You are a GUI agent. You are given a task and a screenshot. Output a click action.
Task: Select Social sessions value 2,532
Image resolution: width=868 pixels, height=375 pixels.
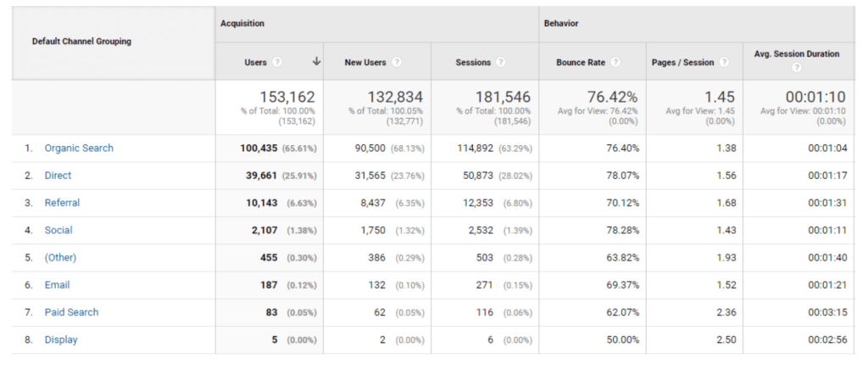(x=481, y=231)
